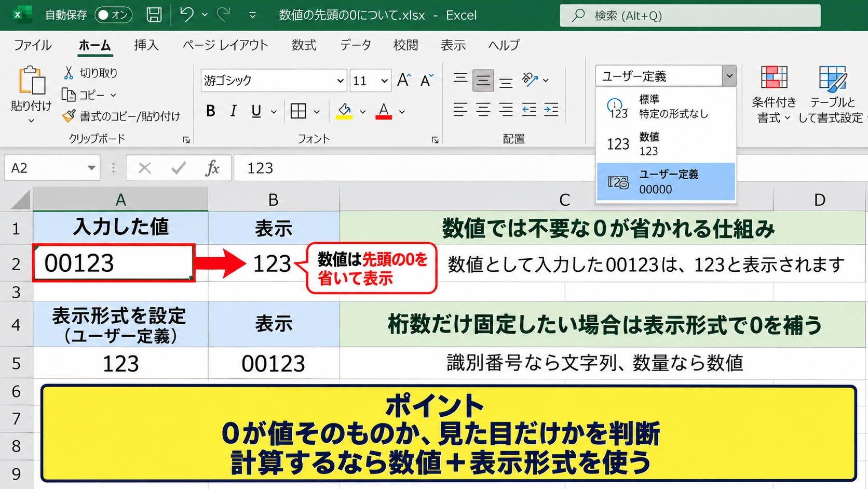Expand the Name Box A2 dropdown

(x=91, y=168)
